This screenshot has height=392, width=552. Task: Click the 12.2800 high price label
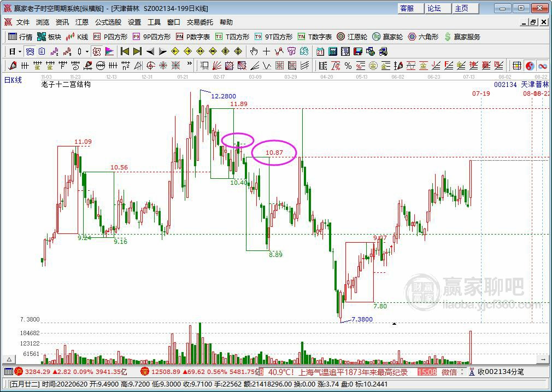coord(224,96)
